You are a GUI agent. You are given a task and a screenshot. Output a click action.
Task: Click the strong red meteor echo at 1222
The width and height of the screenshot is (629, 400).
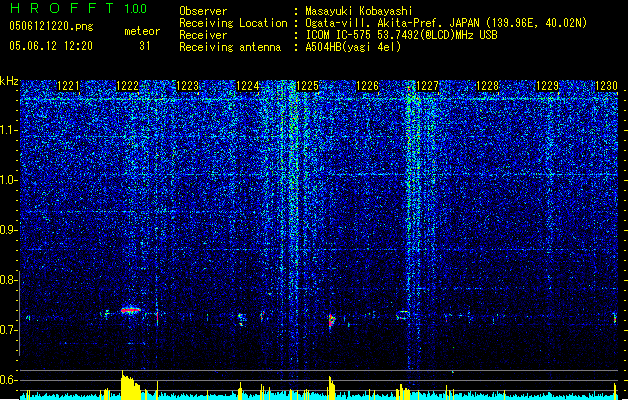[131, 310]
